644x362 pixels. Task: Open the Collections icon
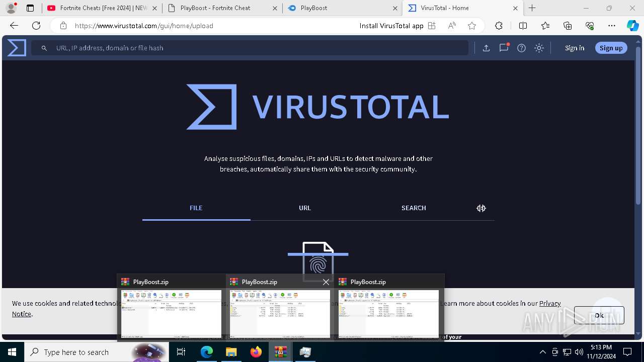click(x=568, y=26)
